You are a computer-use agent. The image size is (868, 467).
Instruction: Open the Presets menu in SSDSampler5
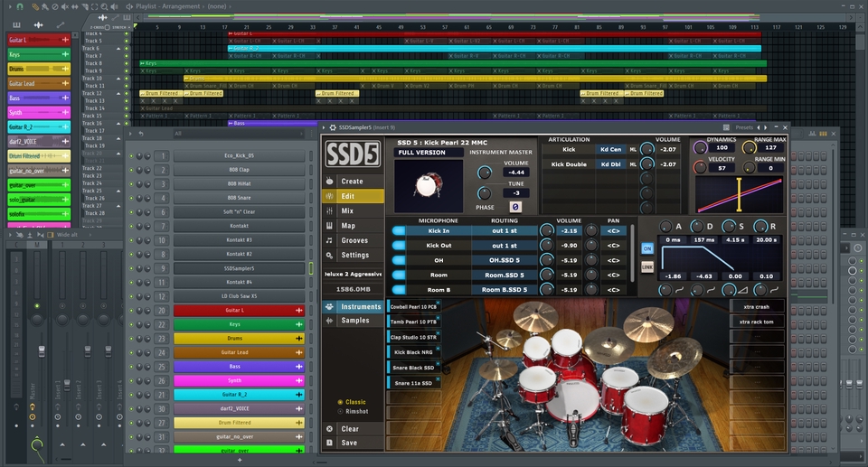[743, 127]
